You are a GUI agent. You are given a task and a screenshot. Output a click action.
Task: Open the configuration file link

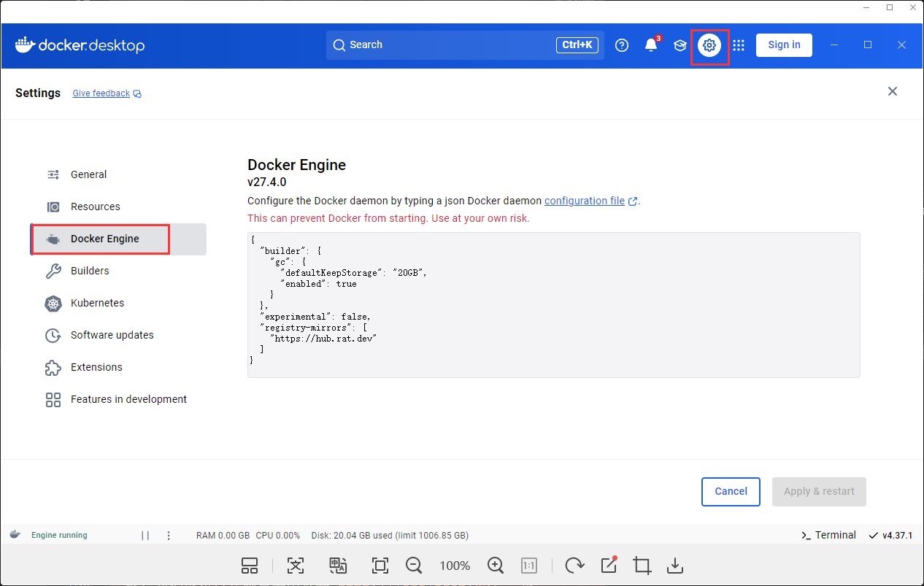(x=585, y=201)
